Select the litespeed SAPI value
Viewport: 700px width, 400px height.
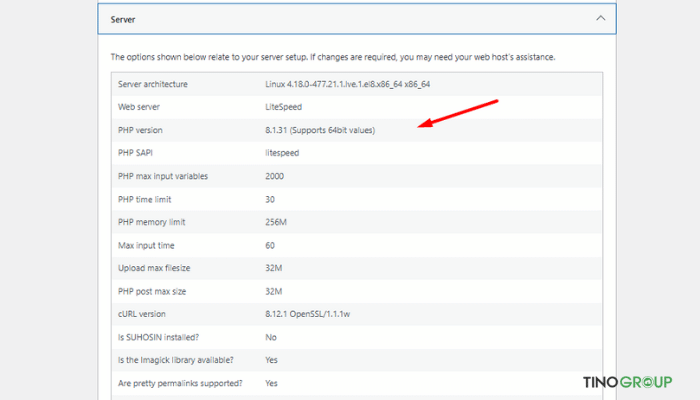[282, 153]
